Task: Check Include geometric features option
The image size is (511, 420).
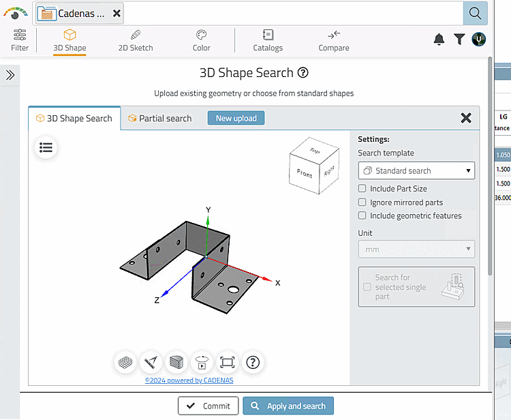Action: [x=362, y=215]
